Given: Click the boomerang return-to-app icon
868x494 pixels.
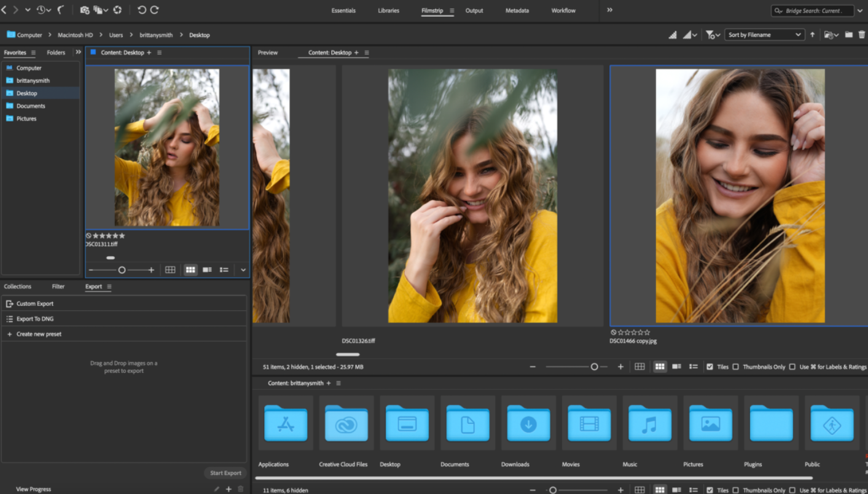Looking at the screenshot, I should 60,10.
